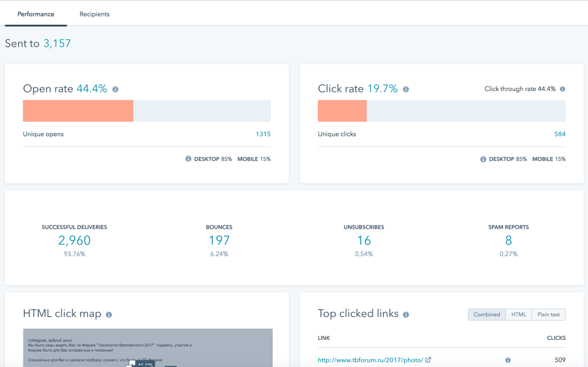The image size is (588, 367).
Task: Open the 3,157 sent recipients link
Action: pyautogui.click(x=57, y=44)
